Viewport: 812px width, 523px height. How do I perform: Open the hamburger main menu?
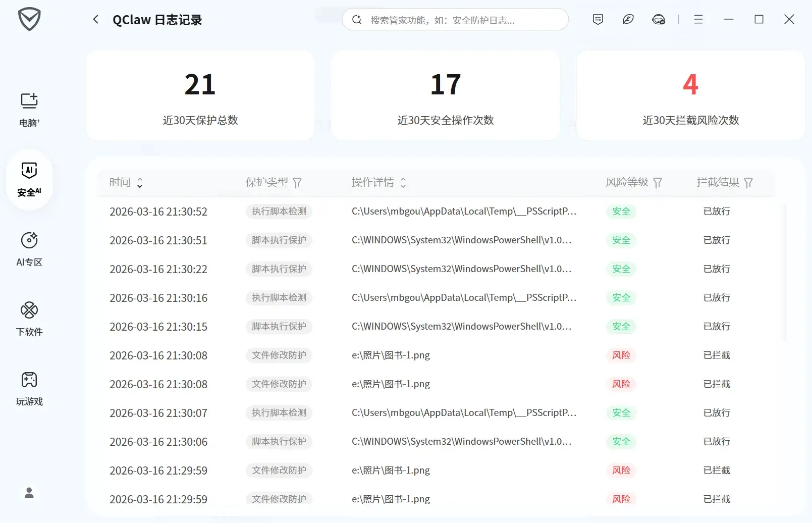698,20
